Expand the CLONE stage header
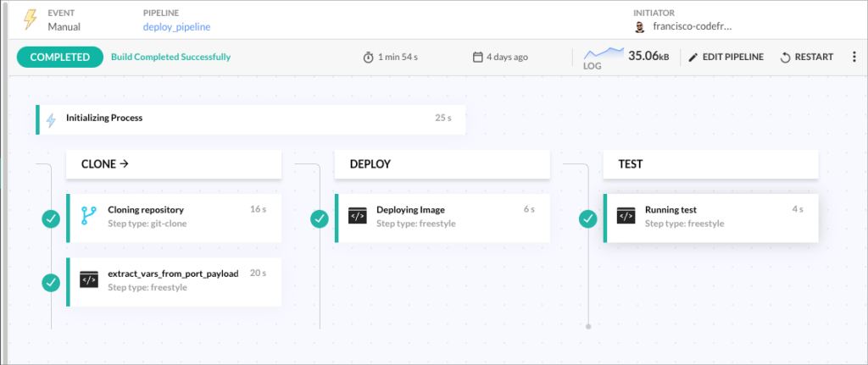 [174, 164]
